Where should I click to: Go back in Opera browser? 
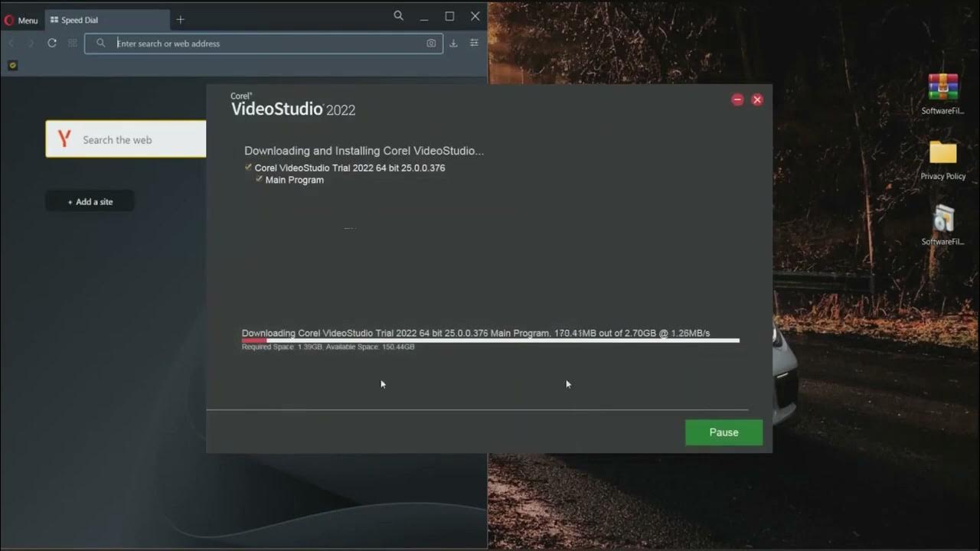click(11, 43)
